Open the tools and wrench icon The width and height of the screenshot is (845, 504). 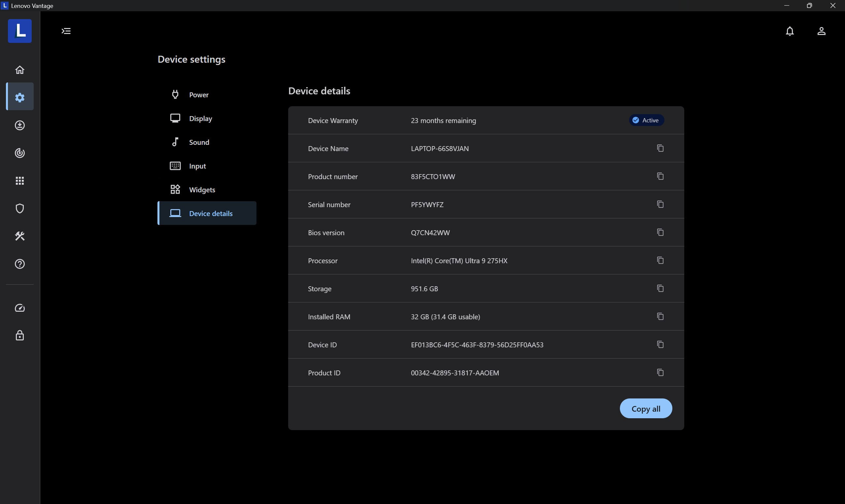coord(20,236)
